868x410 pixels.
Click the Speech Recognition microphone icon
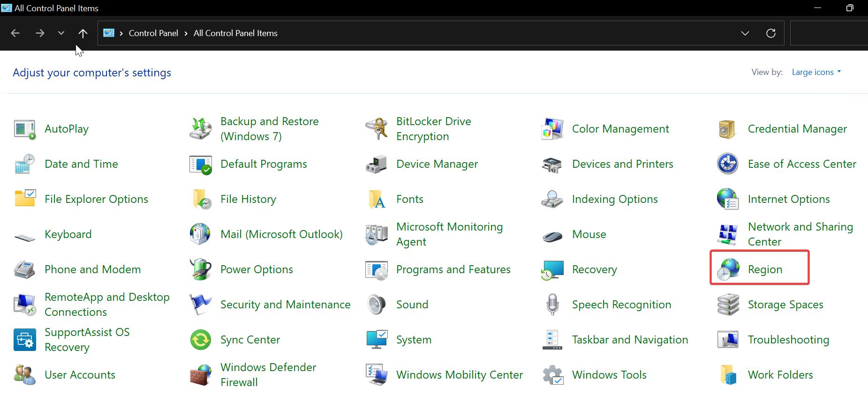tap(552, 305)
